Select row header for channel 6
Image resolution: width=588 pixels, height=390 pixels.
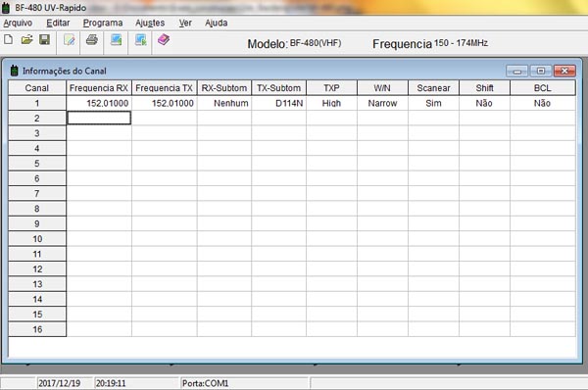(x=37, y=178)
